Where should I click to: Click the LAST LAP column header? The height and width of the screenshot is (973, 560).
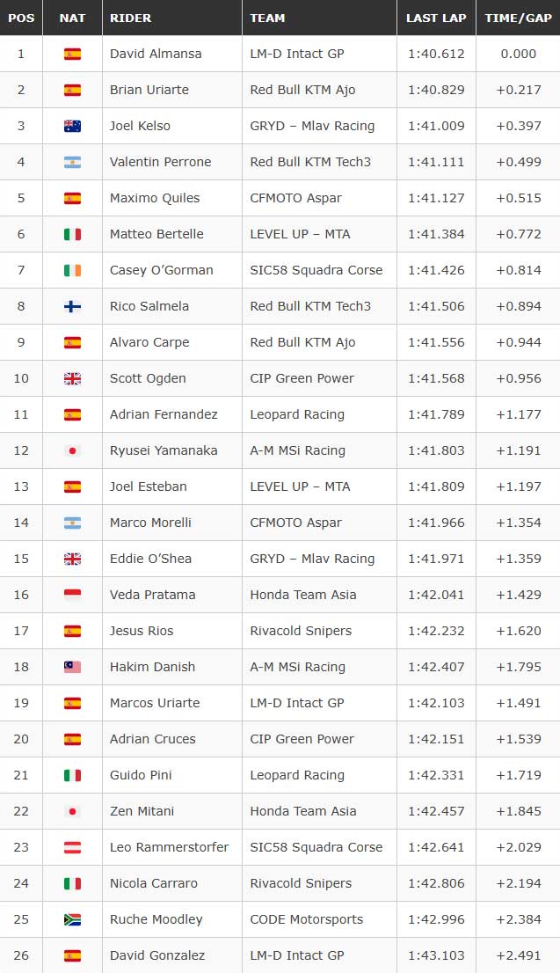(436, 18)
